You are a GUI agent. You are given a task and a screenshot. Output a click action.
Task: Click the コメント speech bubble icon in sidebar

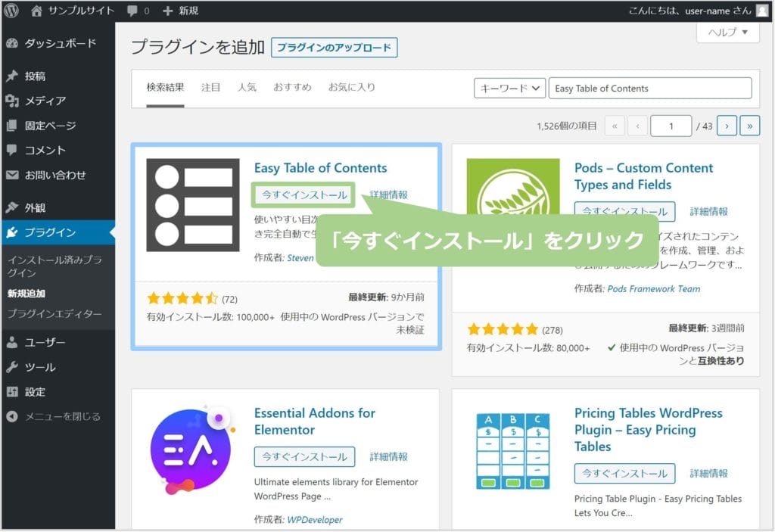tap(12, 150)
